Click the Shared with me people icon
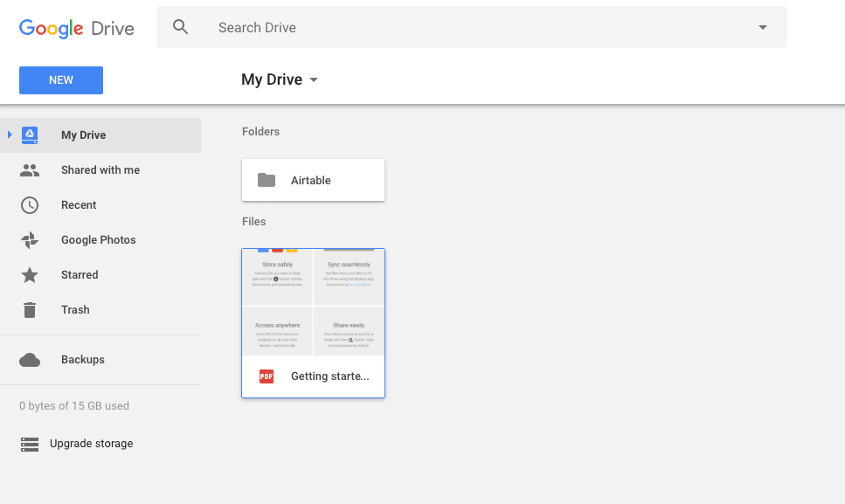The image size is (845, 504). [x=30, y=170]
